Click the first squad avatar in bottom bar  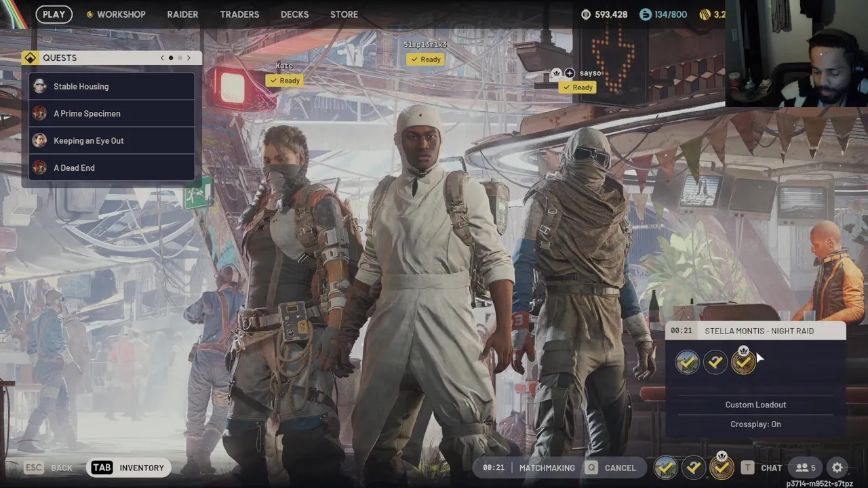[666, 468]
